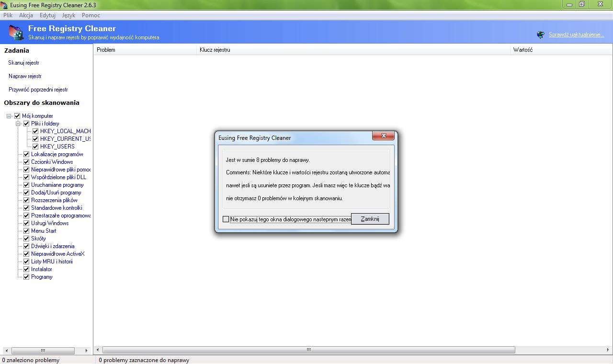This screenshot has height=364, width=613.
Task: Start scan with Skanuj rejestr
Action: click(23, 63)
